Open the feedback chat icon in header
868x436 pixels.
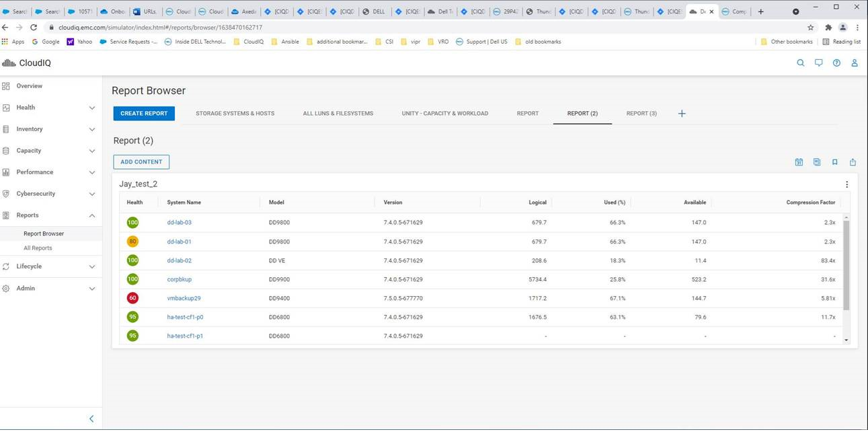(818, 63)
